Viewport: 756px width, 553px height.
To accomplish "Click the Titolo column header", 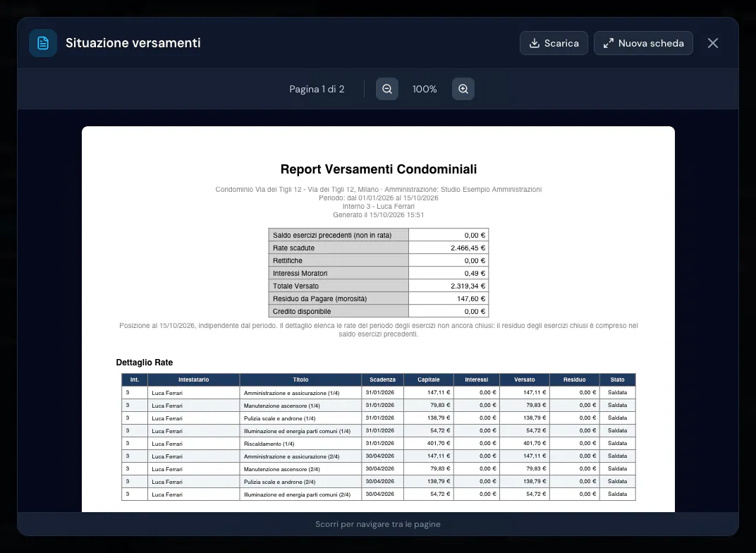I will point(300,380).
